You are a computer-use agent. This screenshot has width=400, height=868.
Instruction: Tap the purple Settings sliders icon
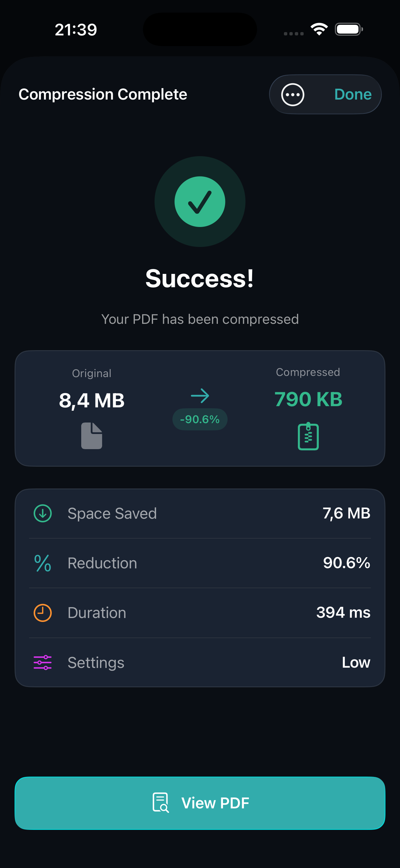[x=43, y=663]
